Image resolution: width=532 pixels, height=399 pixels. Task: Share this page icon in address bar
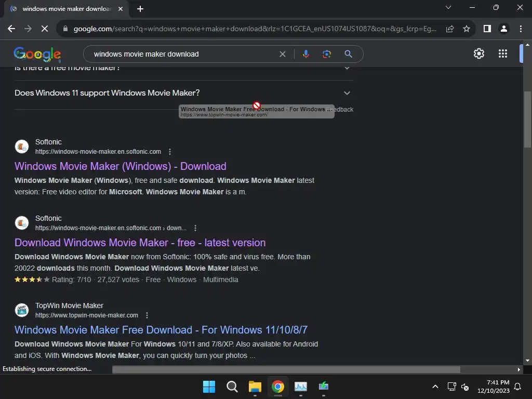pos(450,29)
